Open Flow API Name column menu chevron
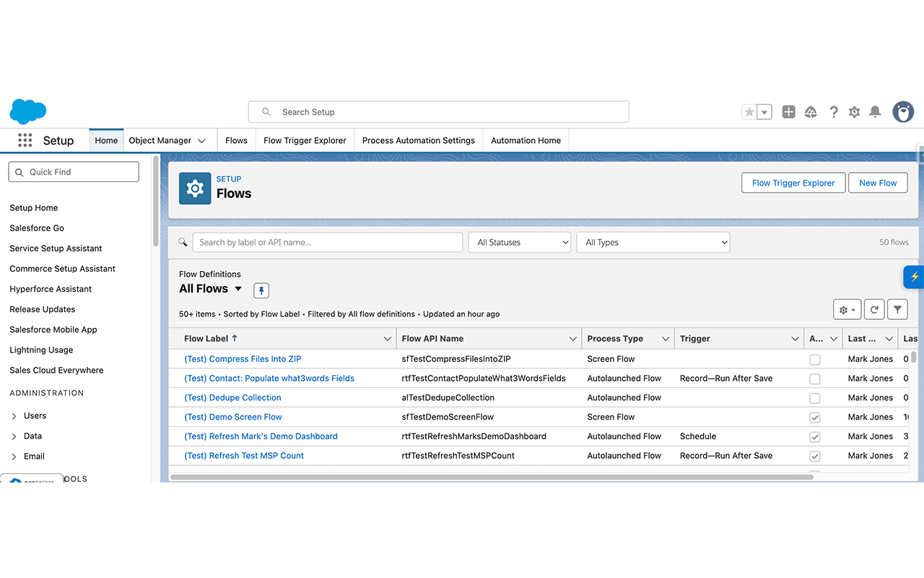 tap(573, 339)
